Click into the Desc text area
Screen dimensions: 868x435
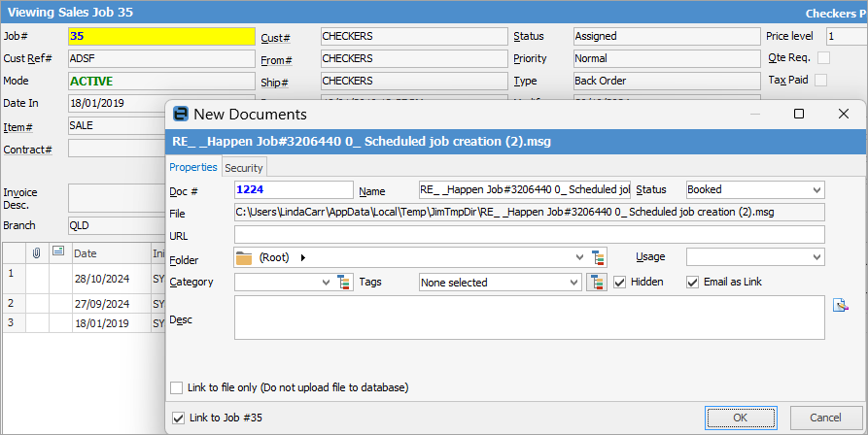pos(529,318)
